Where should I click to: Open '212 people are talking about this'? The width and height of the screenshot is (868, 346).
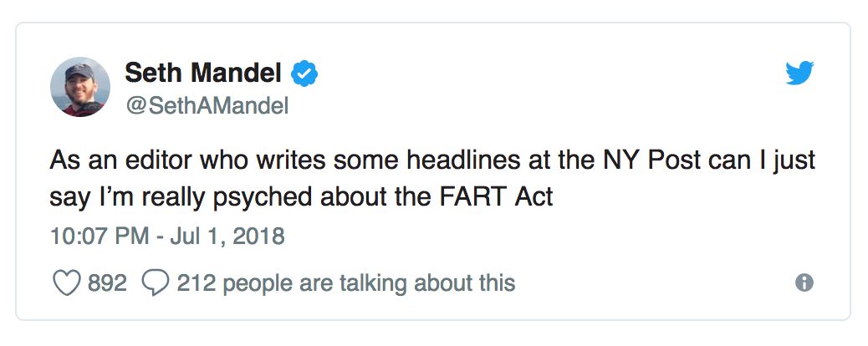[x=346, y=283]
